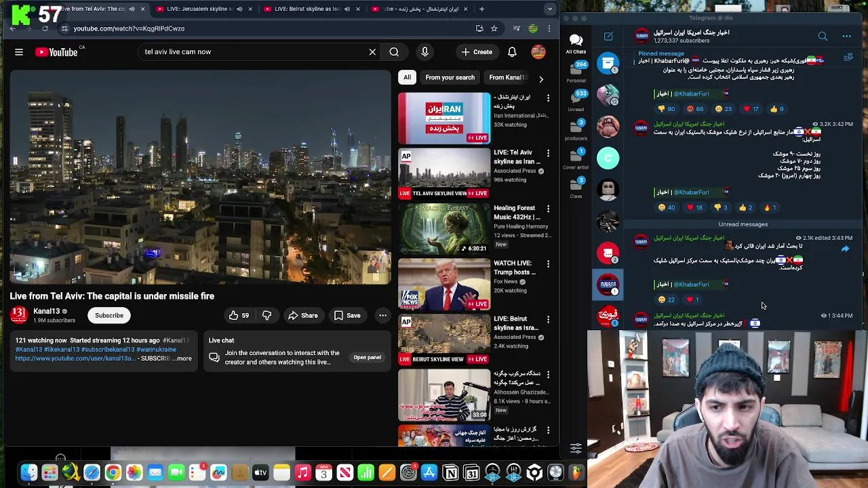Open the YouTube guide hamburger menu
Image resolution: width=868 pixels, height=488 pixels.
[x=19, y=52]
